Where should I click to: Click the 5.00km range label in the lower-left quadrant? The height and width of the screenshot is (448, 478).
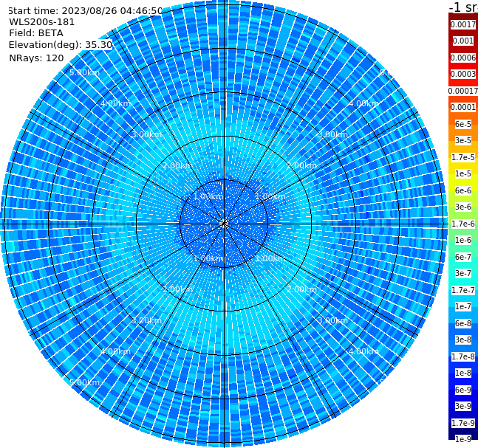[x=84, y=382]
